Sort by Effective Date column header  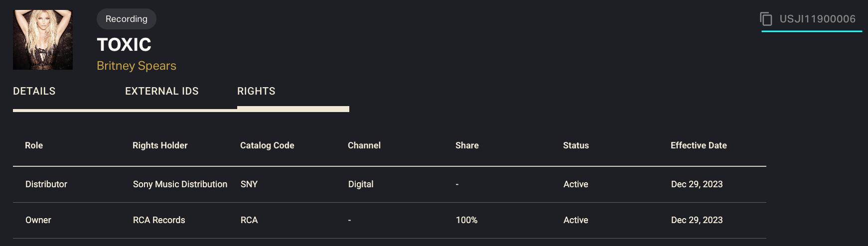click(699, 145)
